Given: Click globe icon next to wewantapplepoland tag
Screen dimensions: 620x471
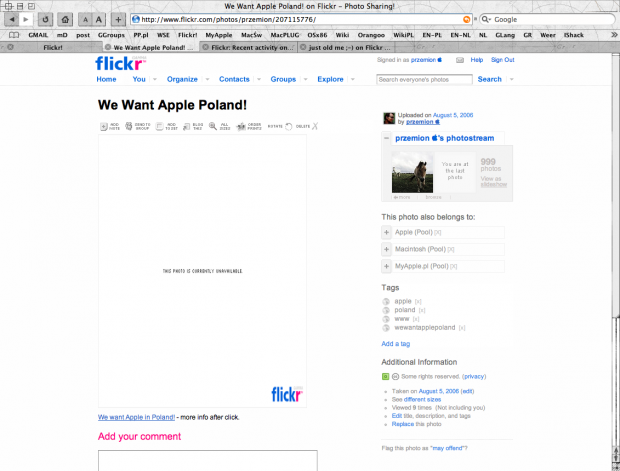Looking at the screenshot, I should point(386,328).
